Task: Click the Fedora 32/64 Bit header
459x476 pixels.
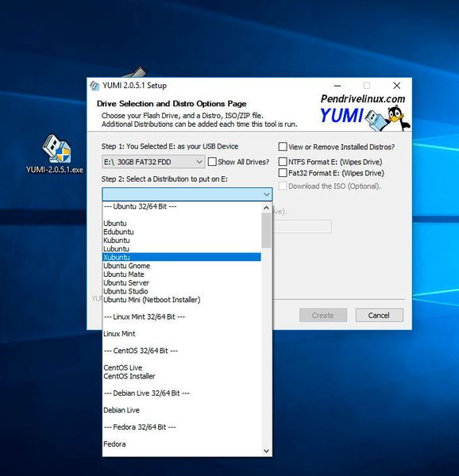Action: pyautogui.click(x=182, y=428)
